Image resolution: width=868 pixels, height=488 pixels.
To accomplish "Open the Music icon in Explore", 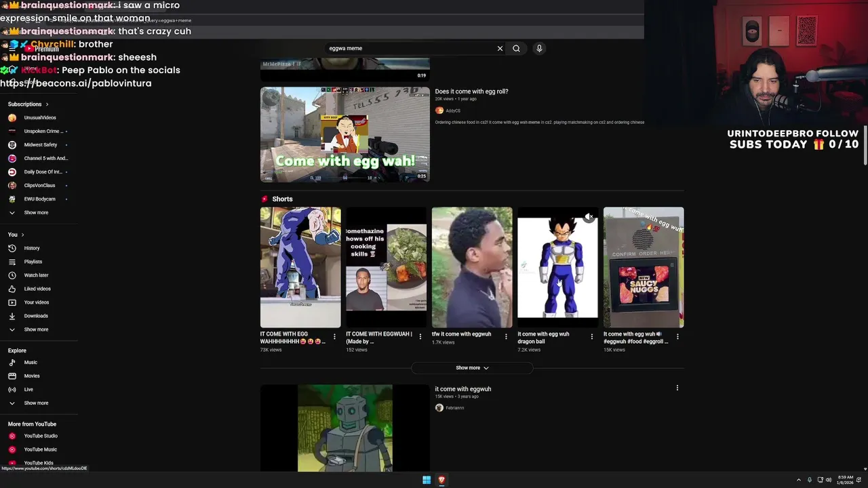I will (x=12, y=363).
